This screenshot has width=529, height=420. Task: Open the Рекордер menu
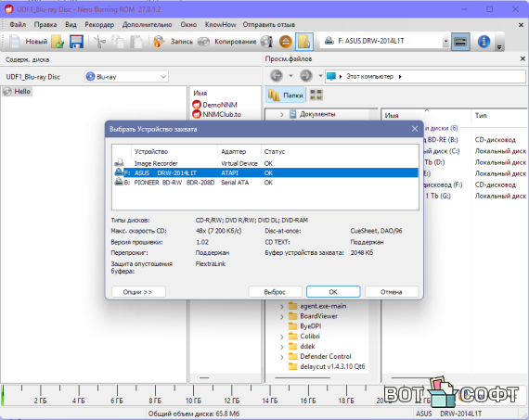point(99,25)
